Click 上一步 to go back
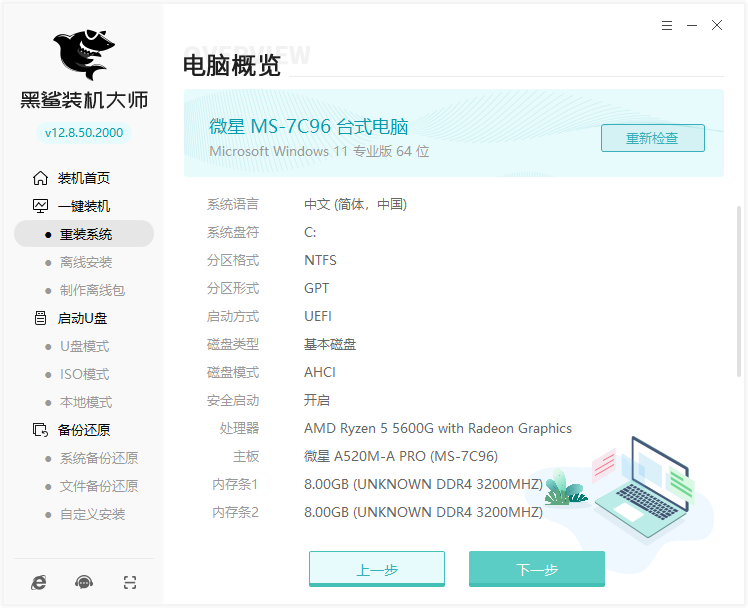This screenshot has width=748, height=608. click(x=377, y=569)
